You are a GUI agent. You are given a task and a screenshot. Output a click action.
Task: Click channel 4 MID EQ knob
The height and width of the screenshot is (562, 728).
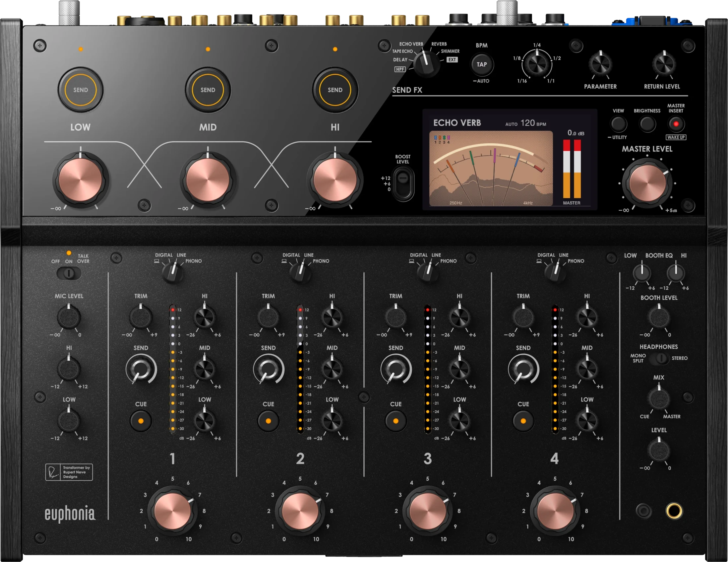[x=587, y=369]
